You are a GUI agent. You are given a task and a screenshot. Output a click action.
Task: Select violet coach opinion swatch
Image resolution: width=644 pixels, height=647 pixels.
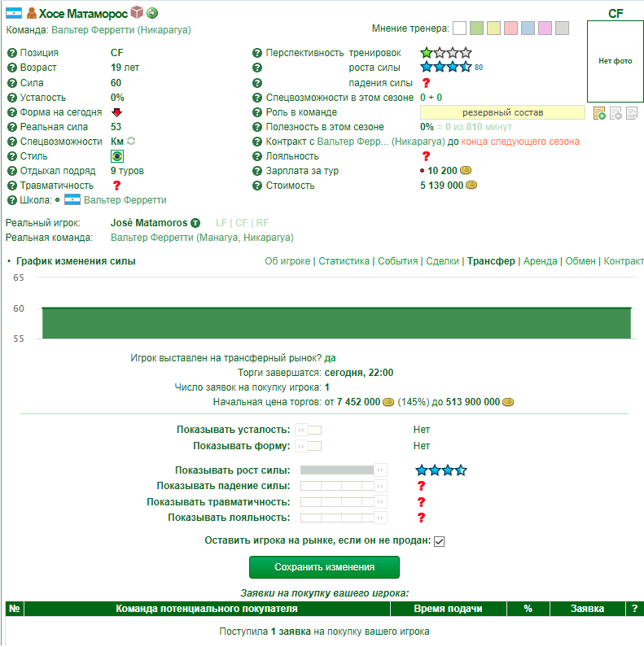pos(545,28)
